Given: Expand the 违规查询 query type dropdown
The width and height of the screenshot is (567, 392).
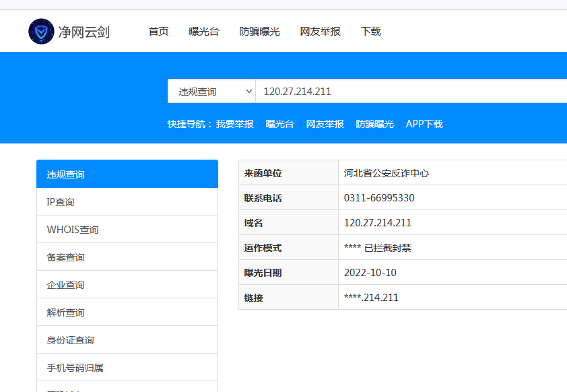Looking at the screenshot, I should pos(211,91).
